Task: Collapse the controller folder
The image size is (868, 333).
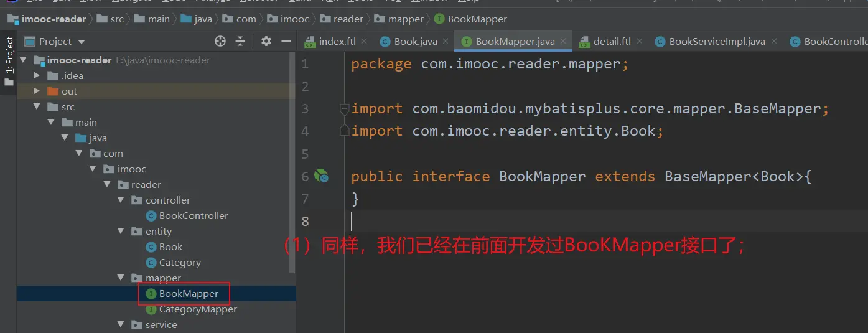Action: pos(121,200)
